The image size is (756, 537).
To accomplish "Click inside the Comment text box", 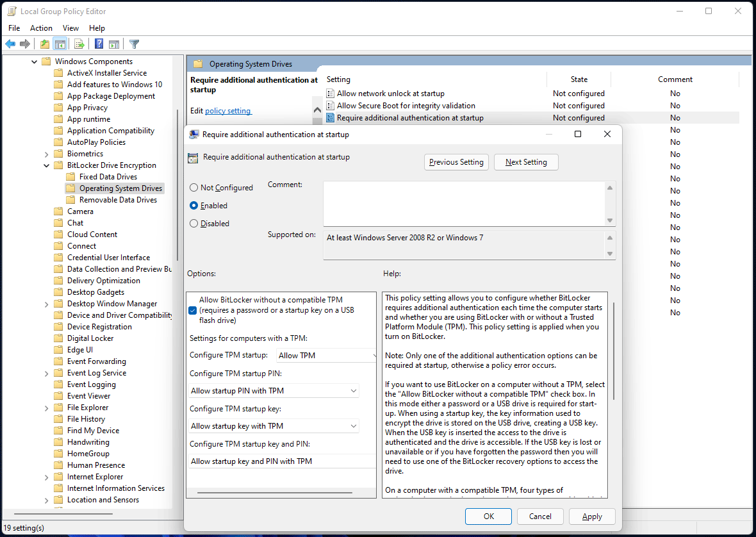I will tap(464, 203).
